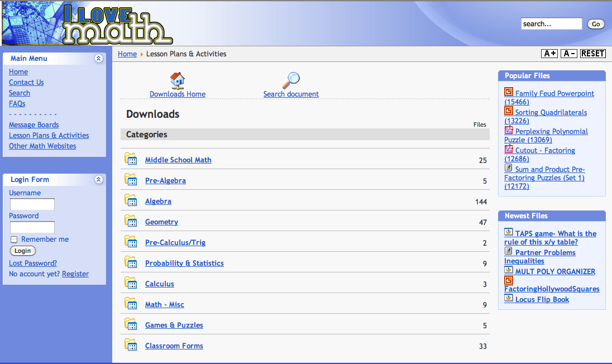Click the Go search button
Image resolution: width=612 pixels, height=364 pixels.
[596, 24]
